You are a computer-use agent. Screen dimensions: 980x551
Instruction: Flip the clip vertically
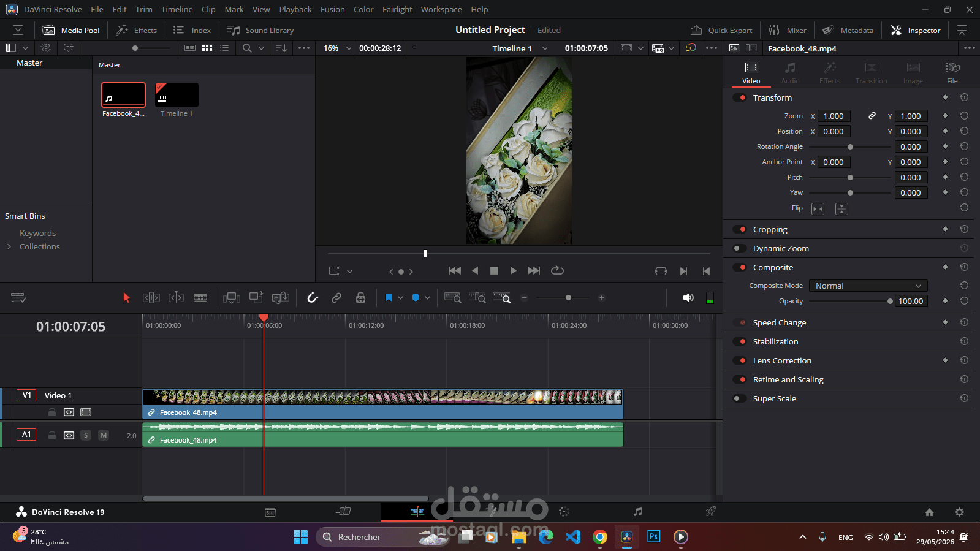[x=841, y=209]
